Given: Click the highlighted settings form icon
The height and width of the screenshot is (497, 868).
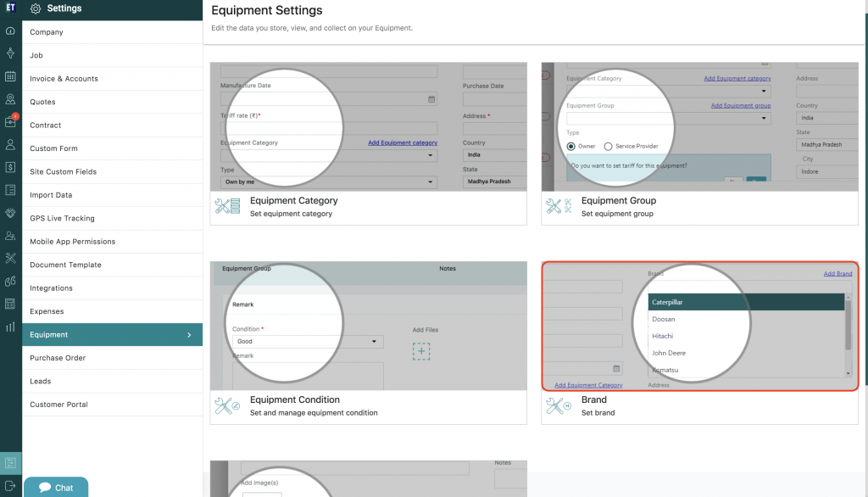Looking at the screenshot, I should (10, 463).
